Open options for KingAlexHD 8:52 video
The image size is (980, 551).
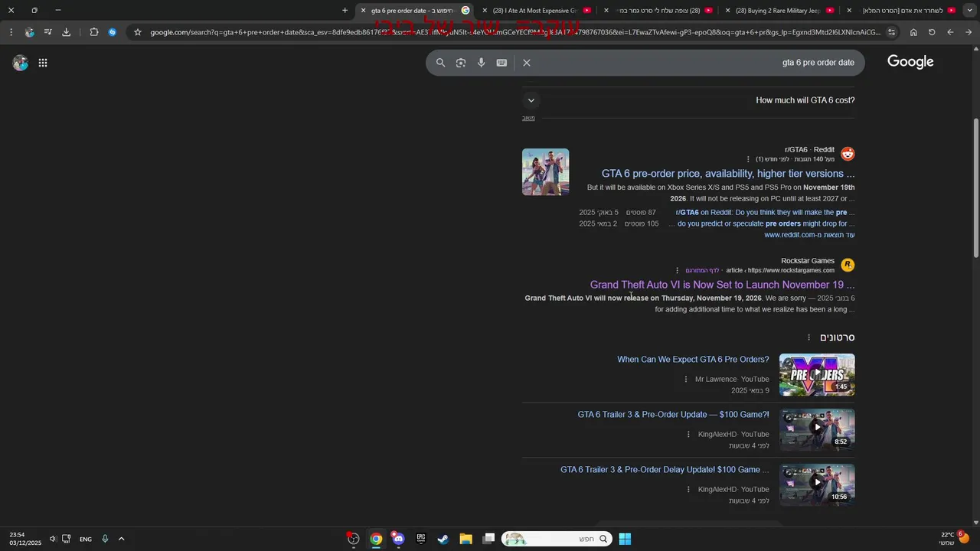[x=688, y=435]
